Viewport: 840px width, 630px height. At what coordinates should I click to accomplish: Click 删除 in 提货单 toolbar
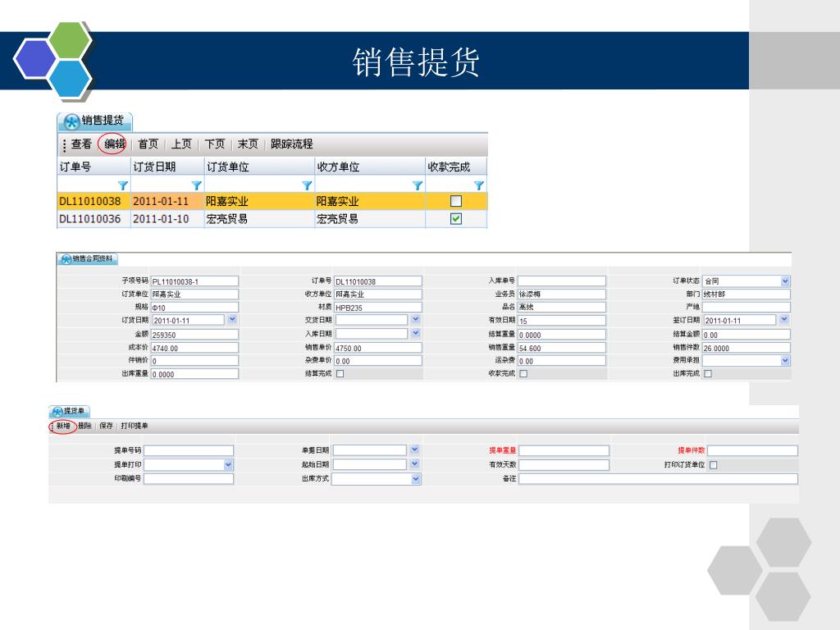pos(84,426)
